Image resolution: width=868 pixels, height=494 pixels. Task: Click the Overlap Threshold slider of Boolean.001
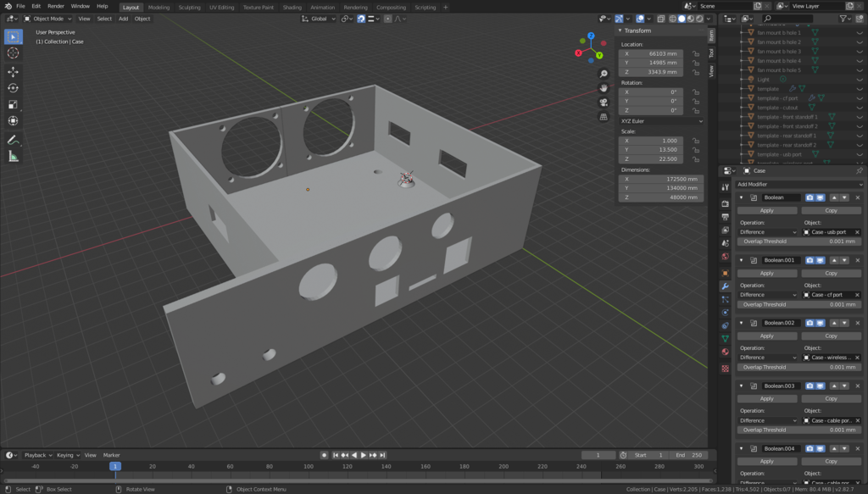pyautogui.click(x=799, y=304)
